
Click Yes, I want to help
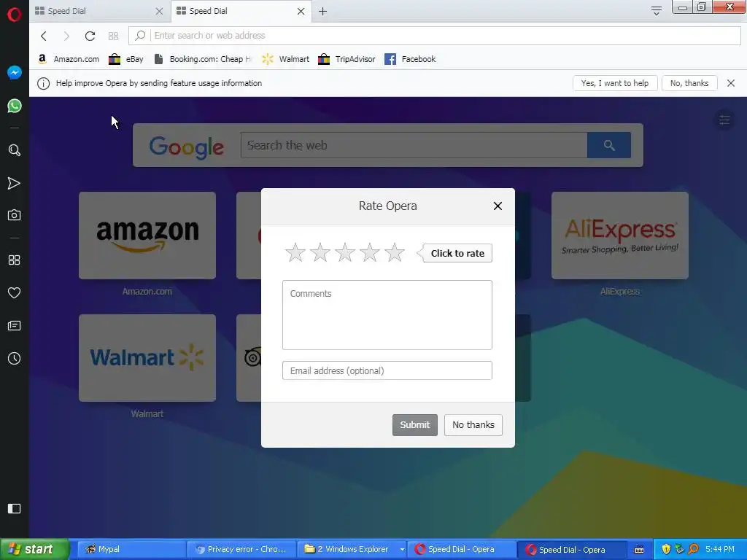coord(614,83)
